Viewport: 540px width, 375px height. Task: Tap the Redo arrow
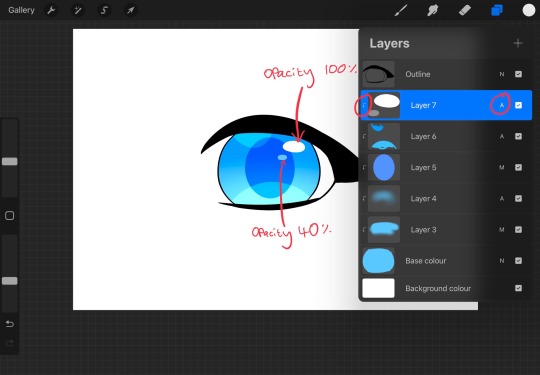[10, 343]
